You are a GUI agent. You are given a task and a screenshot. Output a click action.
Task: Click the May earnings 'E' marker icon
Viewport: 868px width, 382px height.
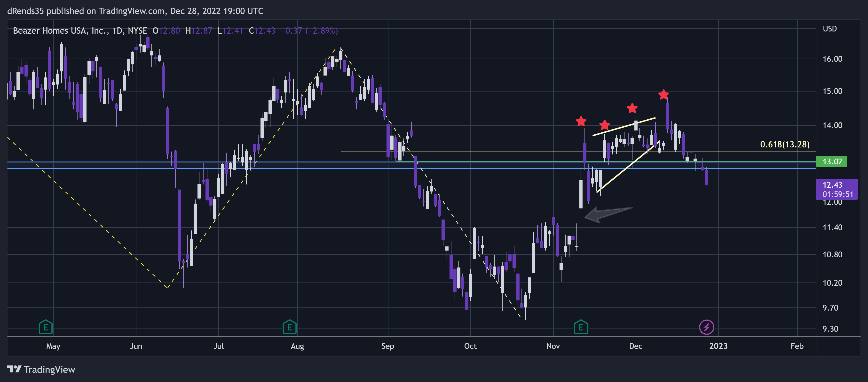pyautogui.click(x=46, y=327)
